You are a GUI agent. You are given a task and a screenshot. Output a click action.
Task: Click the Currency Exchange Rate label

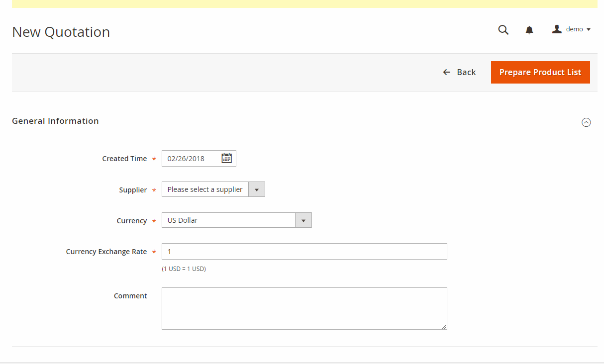(x=106, y=252)
